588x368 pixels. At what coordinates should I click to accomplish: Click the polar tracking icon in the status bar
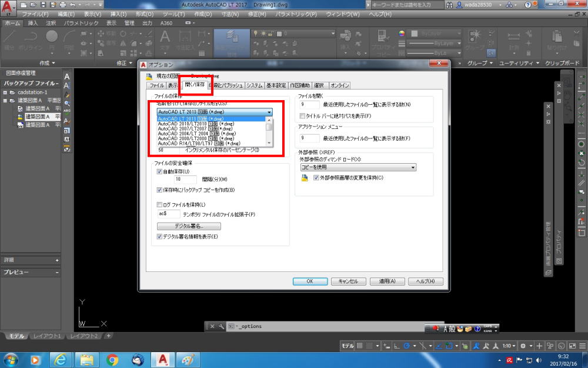(x=406, y=346)
